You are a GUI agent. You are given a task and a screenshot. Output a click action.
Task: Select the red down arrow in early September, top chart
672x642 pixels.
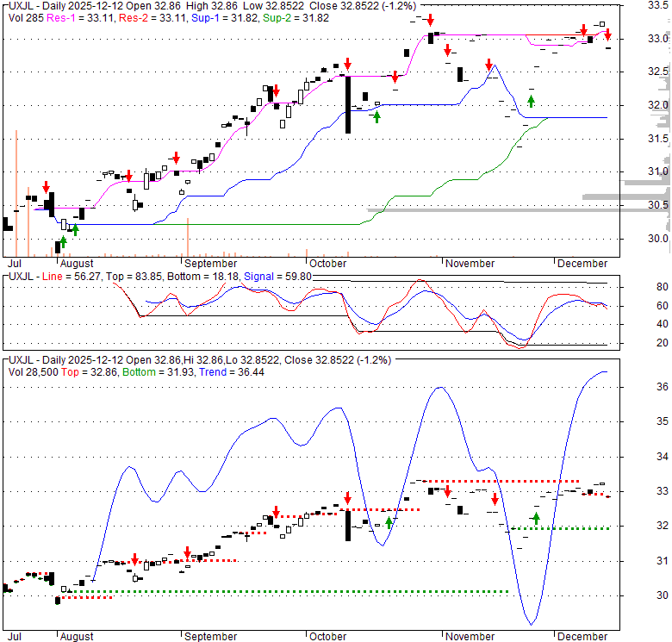176,158
